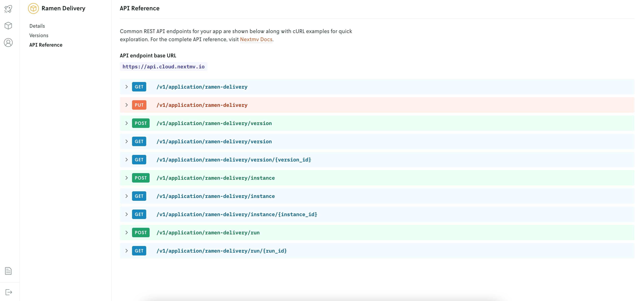Click the document icon near sidebar bottom
644x301 pixels.
click(8, 271)
